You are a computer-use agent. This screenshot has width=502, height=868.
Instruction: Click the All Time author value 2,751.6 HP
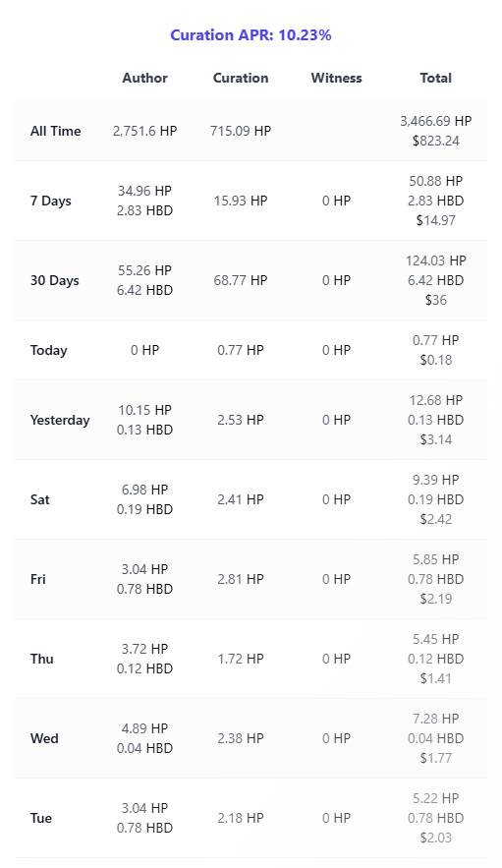pos(145,131)
